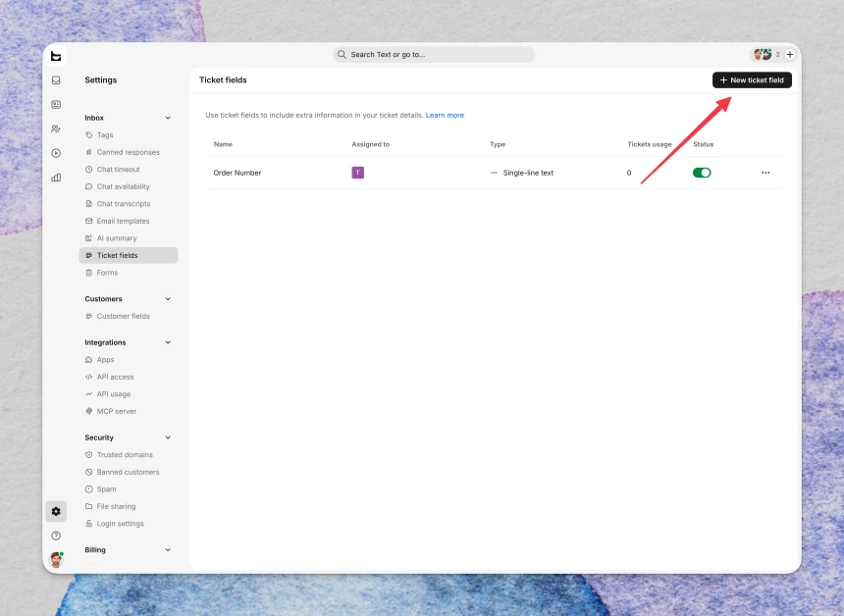Open Login settings
This screenshot has height=616, width=844.
click(x=129, y=524)
